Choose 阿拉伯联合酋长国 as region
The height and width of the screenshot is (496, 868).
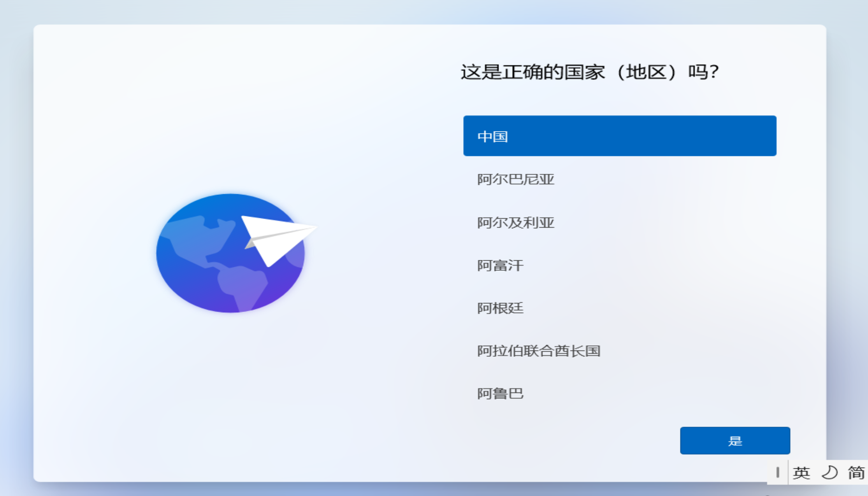pyautogui.click(x=620, y=351)
